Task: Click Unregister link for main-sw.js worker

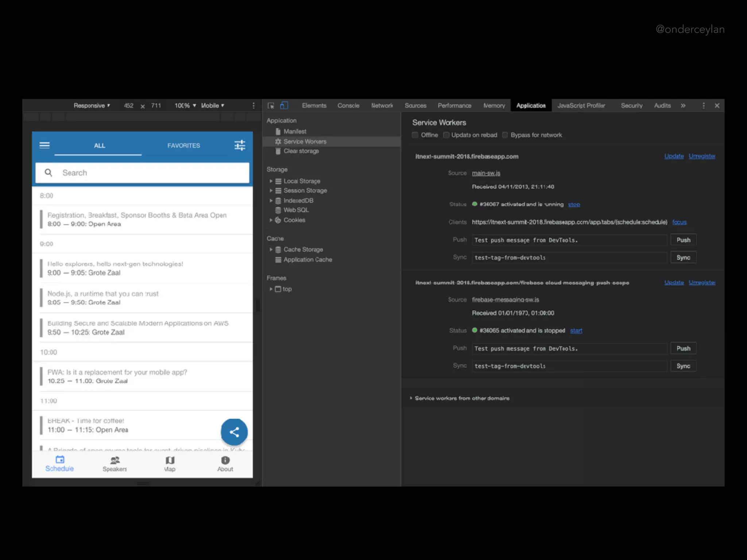Action: [x=702, y=156]
